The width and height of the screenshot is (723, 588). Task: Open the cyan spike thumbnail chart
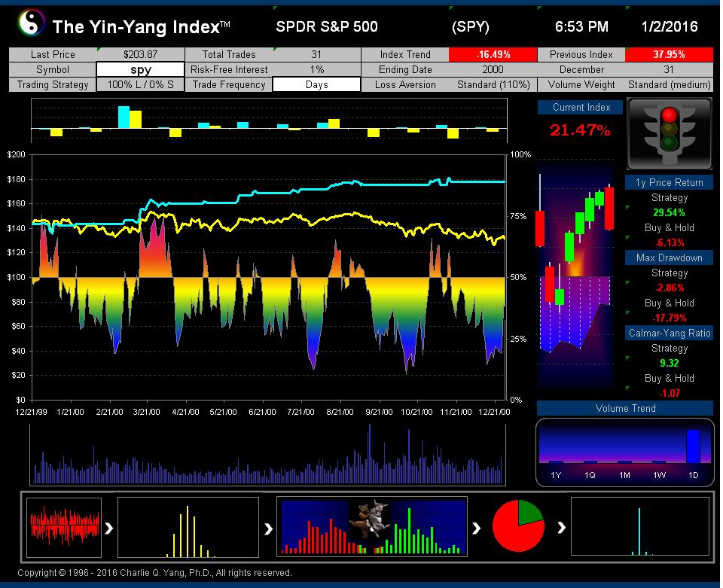(x=640, y=526)
